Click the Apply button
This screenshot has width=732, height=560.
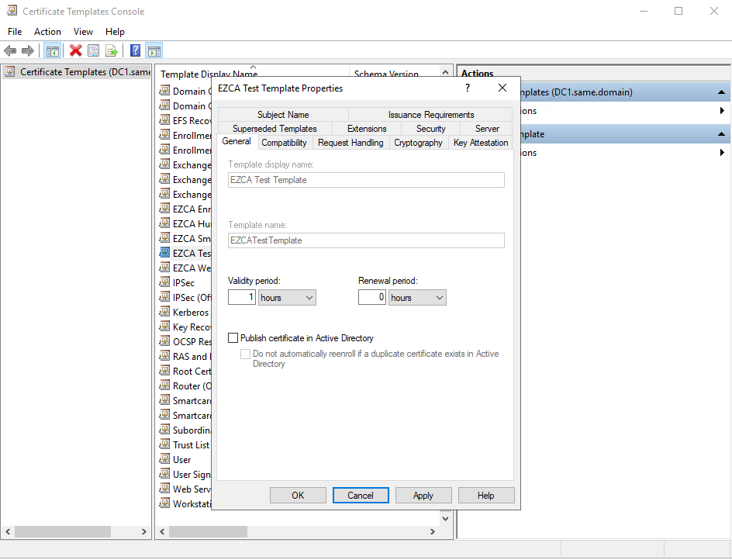click(x=423, y=496)
